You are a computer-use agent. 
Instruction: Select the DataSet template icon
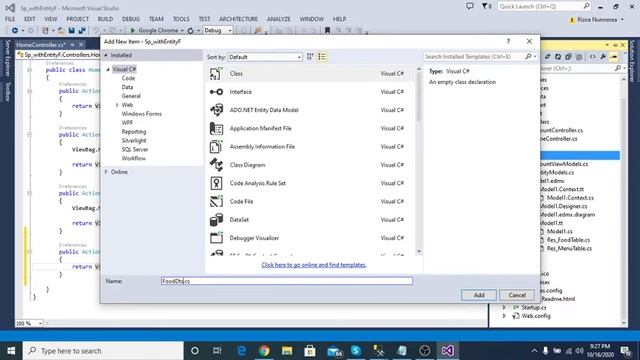click(216, 220)
